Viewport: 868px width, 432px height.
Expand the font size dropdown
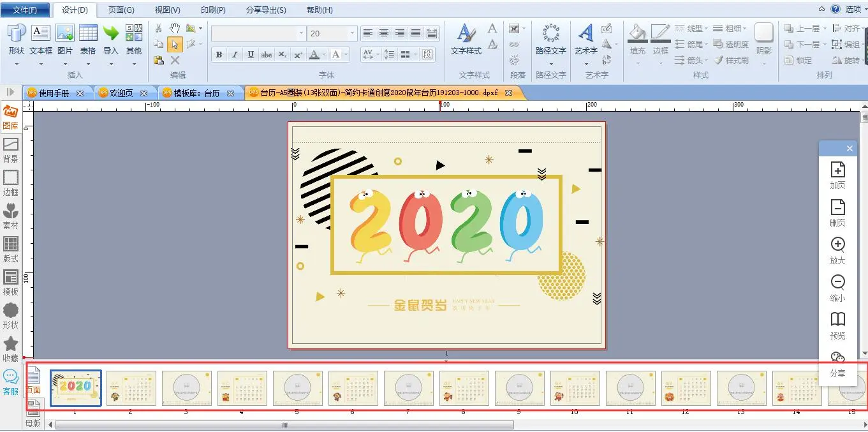point(352,33)
